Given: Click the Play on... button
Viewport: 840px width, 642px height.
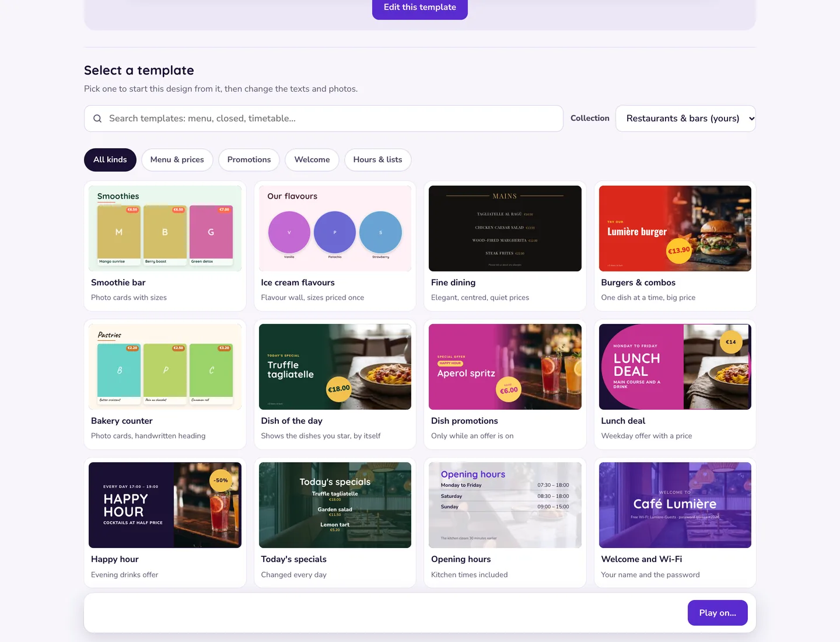Looking at the screenshot, I should (717, 613).
